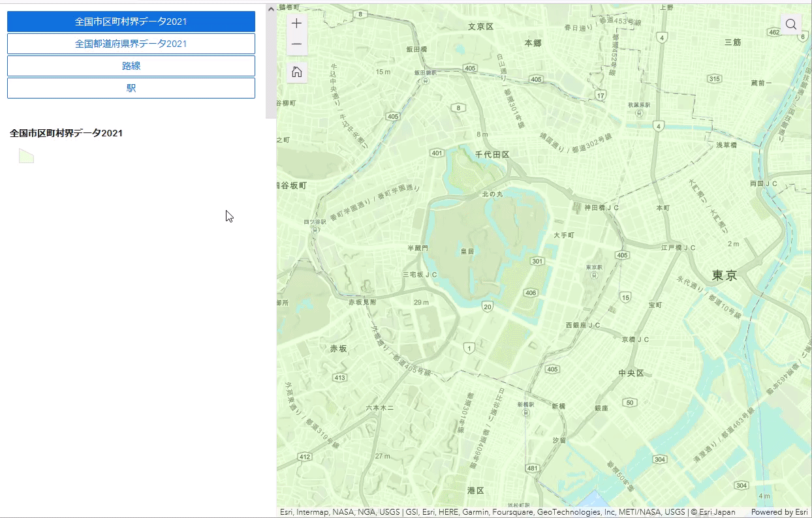Viewport: 812px width, 518px height.
Task: Click the 銀座 map label
Action: 601,408
